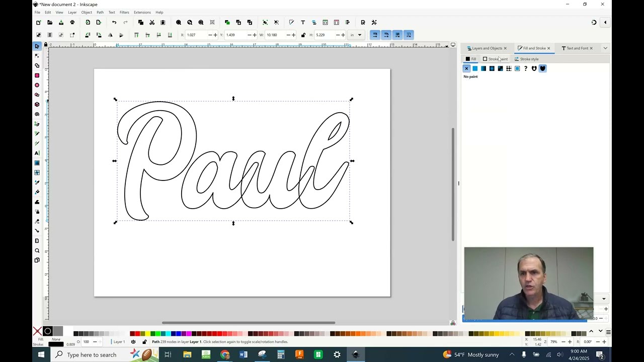This screenshot has height=362, width=644.
Task: Select the Text tool in toolbox
Action: 37,153
